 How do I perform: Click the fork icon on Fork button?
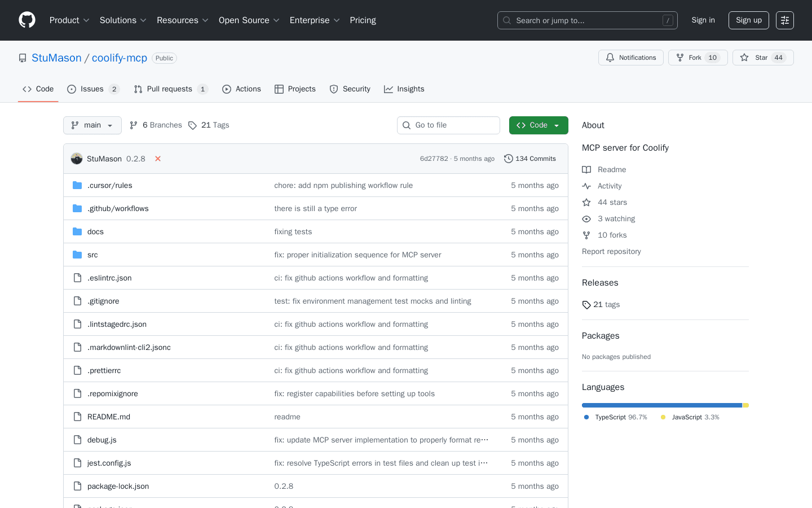point(679,57)
